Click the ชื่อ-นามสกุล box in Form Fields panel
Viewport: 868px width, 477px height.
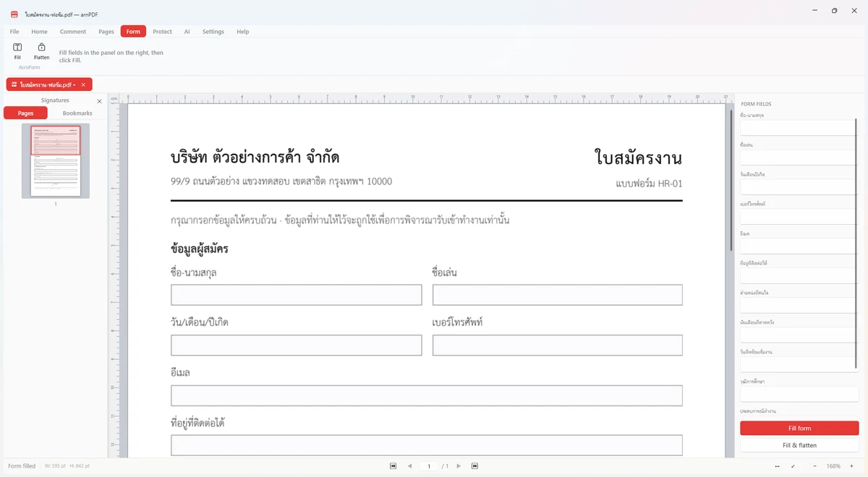coord(799,128)
